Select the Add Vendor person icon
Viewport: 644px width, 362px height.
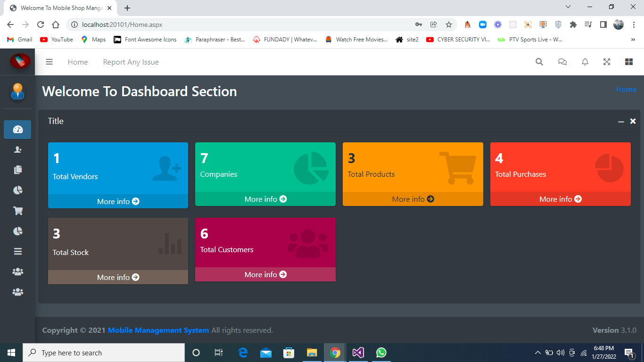tap(17, 149)
